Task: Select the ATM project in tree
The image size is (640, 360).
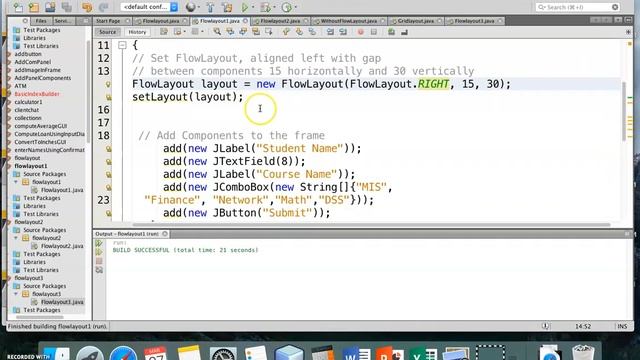Action: [20, 86]
